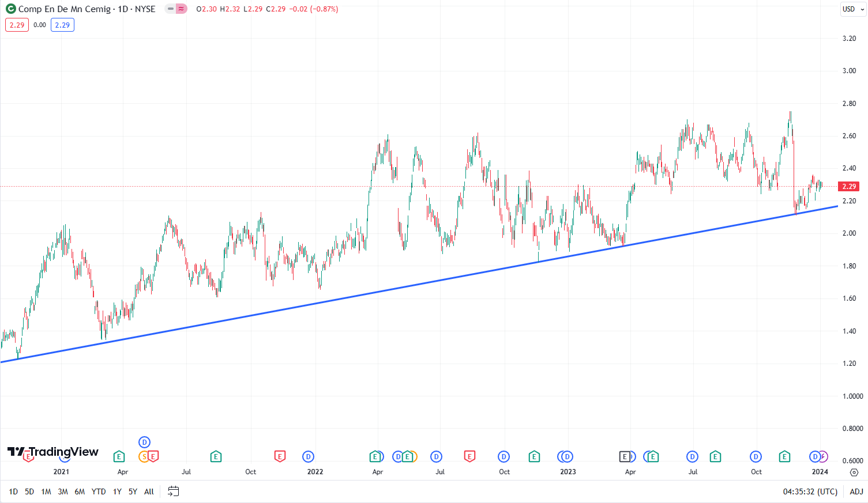Click the orange S split marker
The height and width of the screenshot is (503, 868).
pos(144,457)
